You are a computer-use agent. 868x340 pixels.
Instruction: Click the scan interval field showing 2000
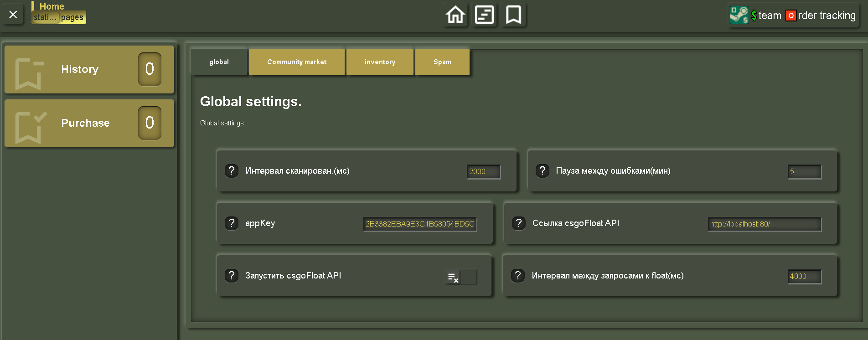click(483, 172)
